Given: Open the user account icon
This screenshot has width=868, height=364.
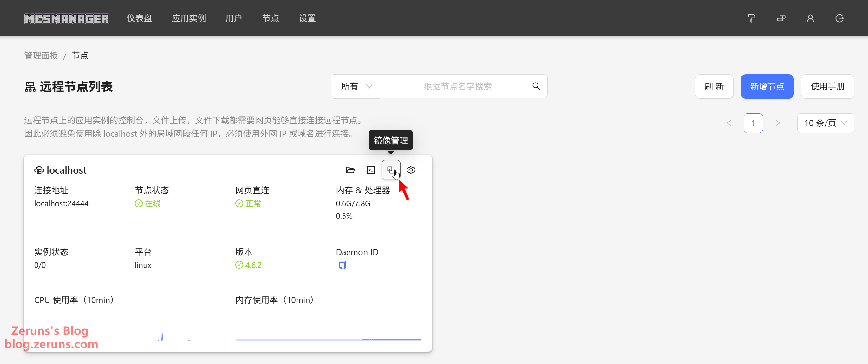Looking at the screenshot, I should [810, 18].
